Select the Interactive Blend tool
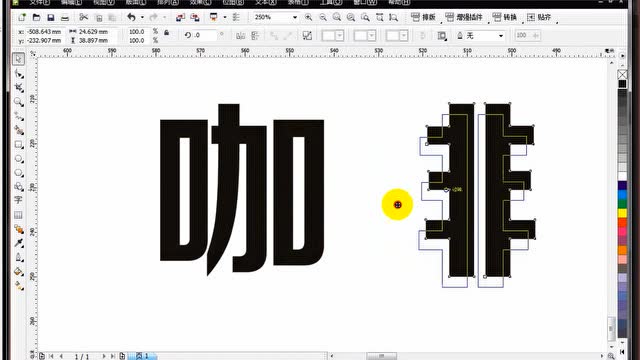 click(18, 229)
